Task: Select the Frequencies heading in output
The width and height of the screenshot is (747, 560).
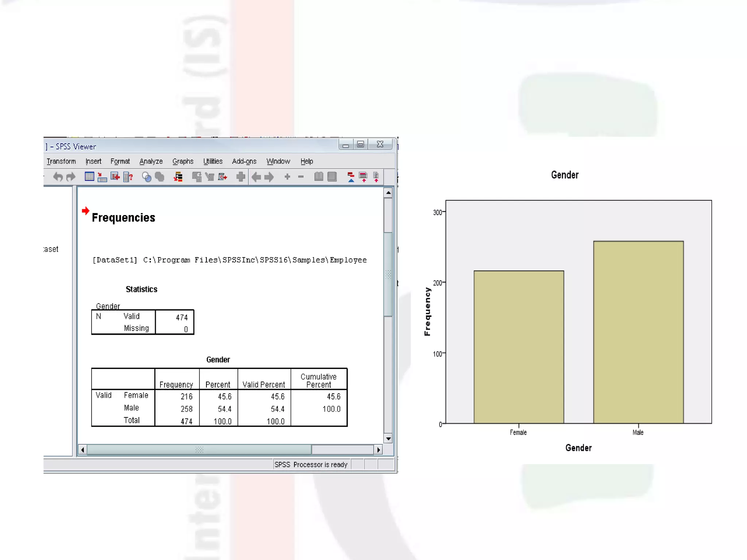Action: (123, 218)
